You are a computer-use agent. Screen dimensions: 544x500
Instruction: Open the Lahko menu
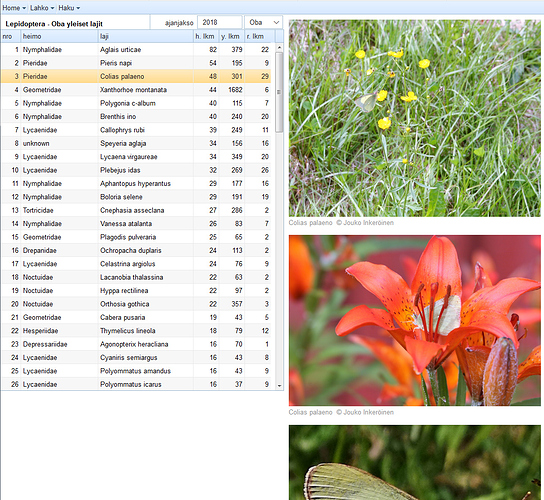[x=42, y=8]
